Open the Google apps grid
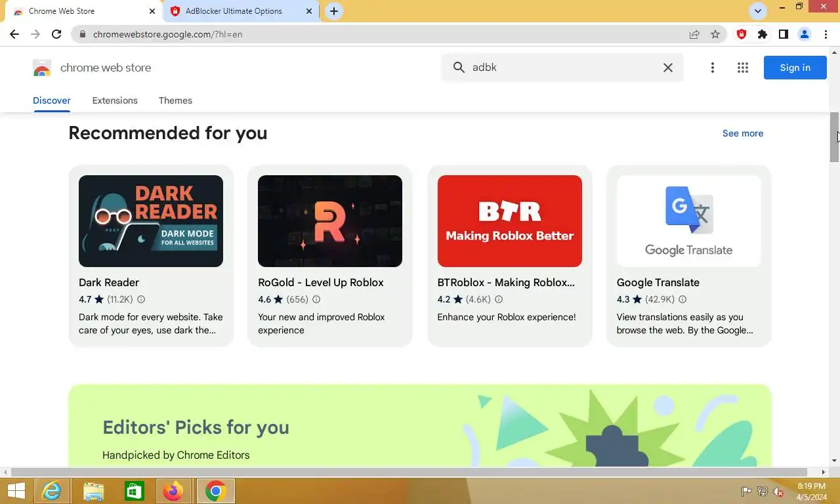This screenshot has height=504, width=840. coord(743,68)
